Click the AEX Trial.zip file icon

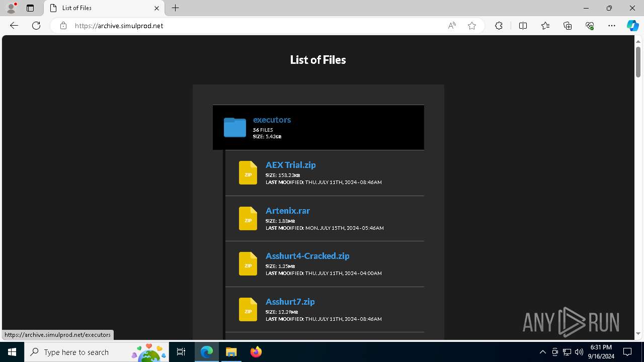(248, 173)
